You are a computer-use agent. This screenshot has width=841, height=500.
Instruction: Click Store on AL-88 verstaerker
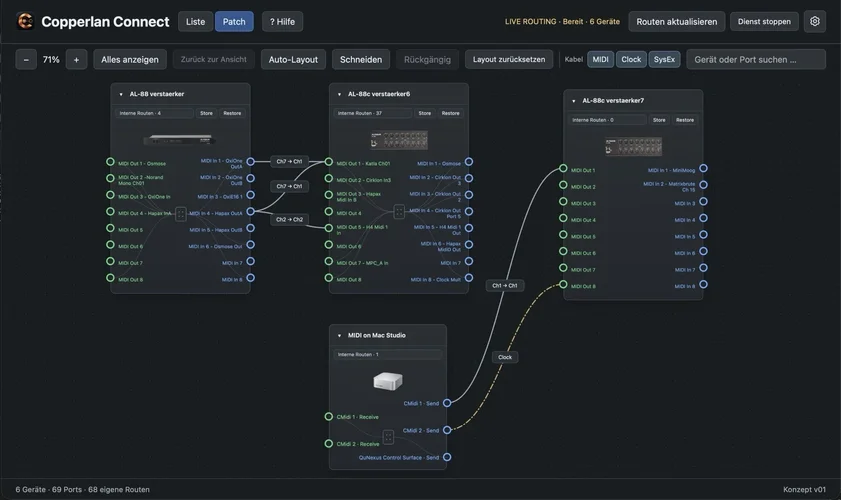tap(206, 113)
